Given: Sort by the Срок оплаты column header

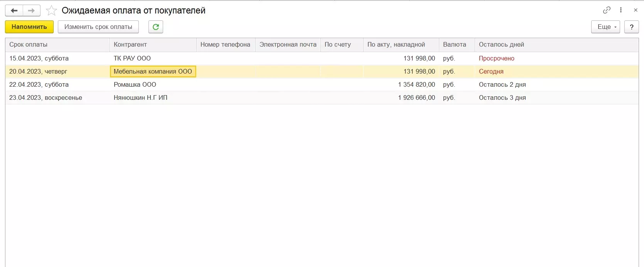Looking at the screenshot, I should [29, 45].
